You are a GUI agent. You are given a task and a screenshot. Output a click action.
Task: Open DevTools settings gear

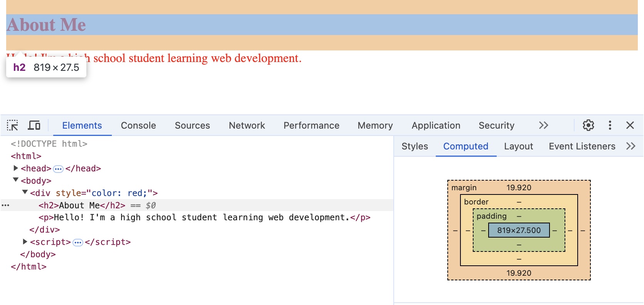(x=588, y=126)
